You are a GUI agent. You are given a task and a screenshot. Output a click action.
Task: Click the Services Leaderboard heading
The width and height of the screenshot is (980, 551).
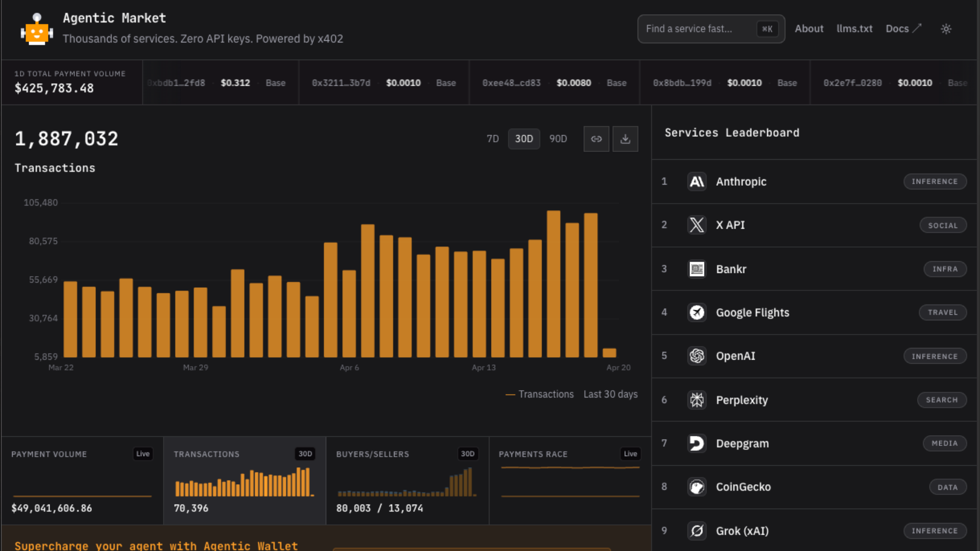point(732,133)
